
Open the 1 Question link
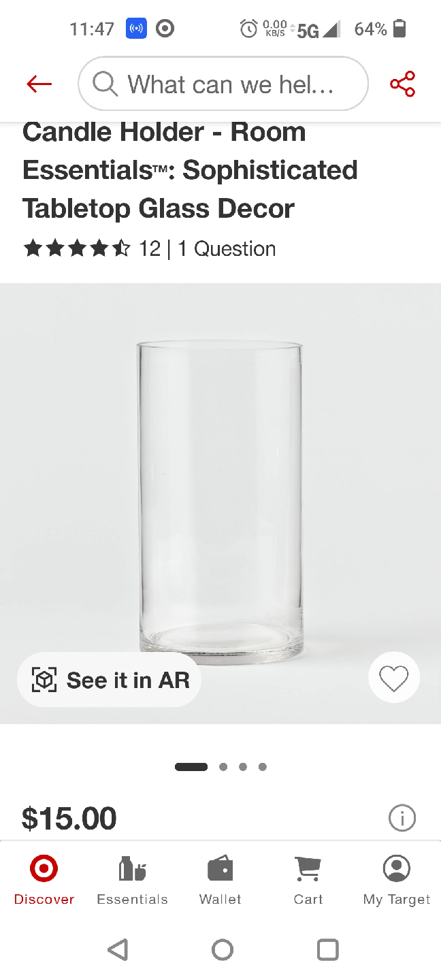(x=227, y=248)
